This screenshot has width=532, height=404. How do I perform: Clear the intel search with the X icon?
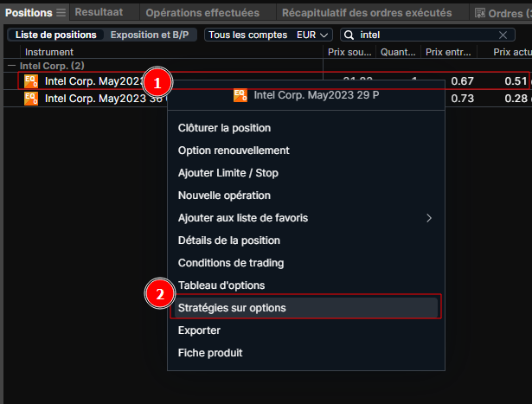tap(503, 35)
